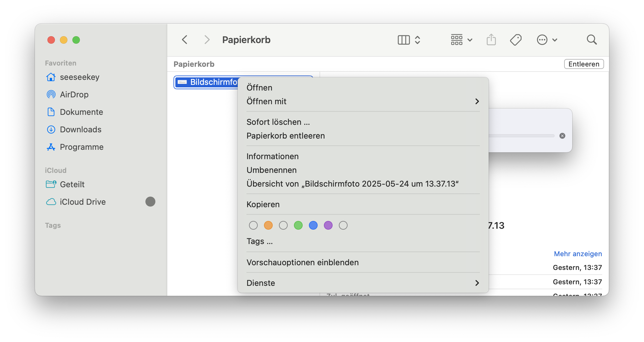This screenshot has width=644, height=342.
Task: Go back with left chevron button
Action: click(185, 40)
